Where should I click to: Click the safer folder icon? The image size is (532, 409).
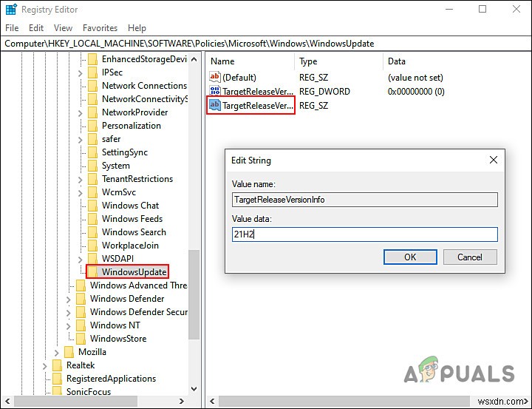coord(92,139)
